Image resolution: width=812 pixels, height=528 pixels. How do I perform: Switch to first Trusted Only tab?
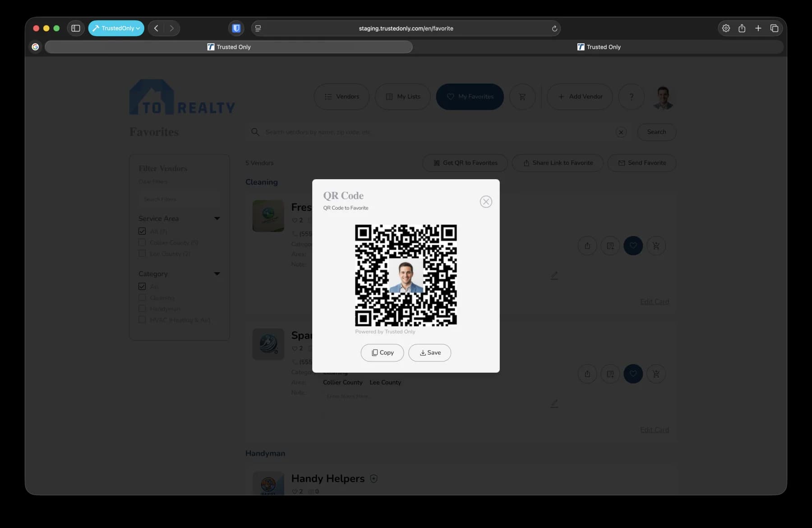pos(229,47)
